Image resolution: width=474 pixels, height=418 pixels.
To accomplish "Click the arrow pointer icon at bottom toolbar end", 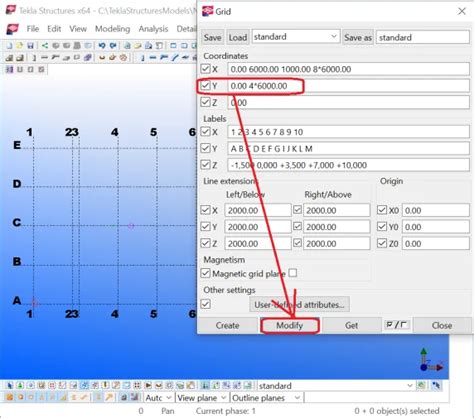I will 436,386.
